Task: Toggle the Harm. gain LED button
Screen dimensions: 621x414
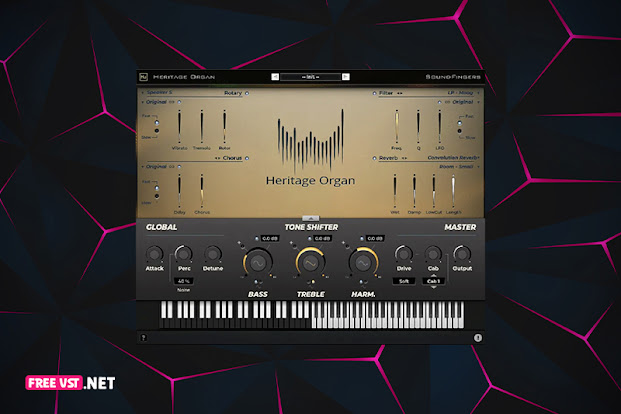Action: click(362, 238)
